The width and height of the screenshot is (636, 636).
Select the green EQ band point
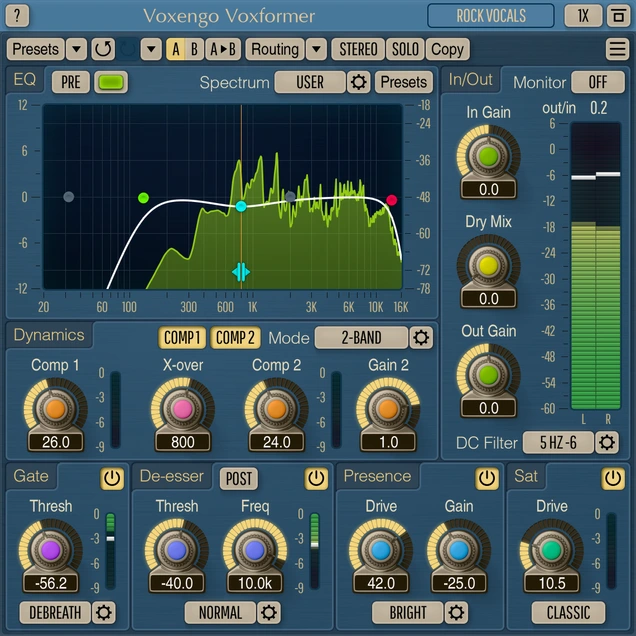coord(143,198)
